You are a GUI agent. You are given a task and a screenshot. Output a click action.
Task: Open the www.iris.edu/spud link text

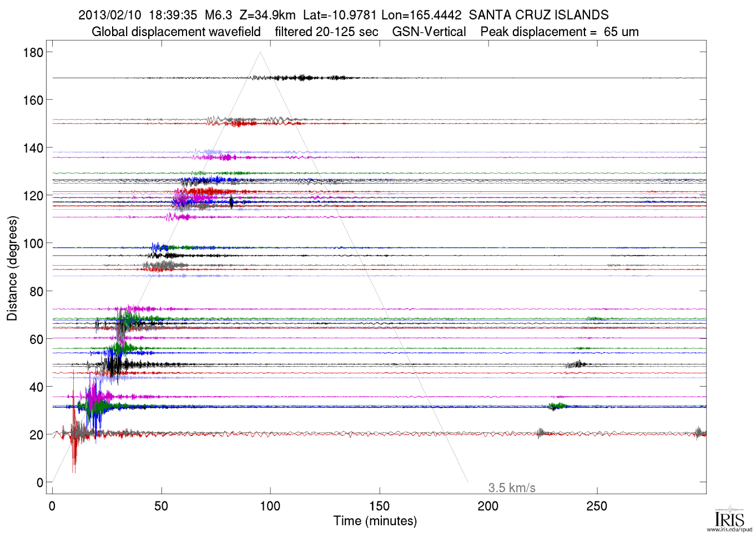729,529
